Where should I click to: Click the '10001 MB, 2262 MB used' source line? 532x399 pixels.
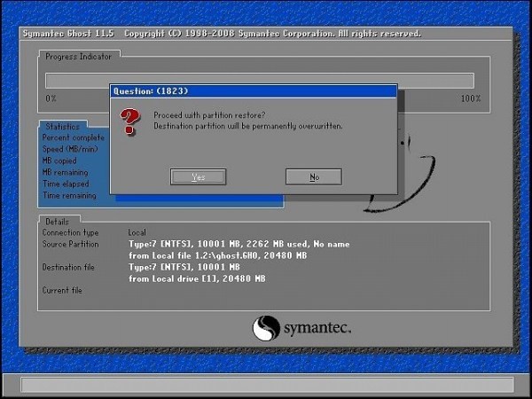239,244
